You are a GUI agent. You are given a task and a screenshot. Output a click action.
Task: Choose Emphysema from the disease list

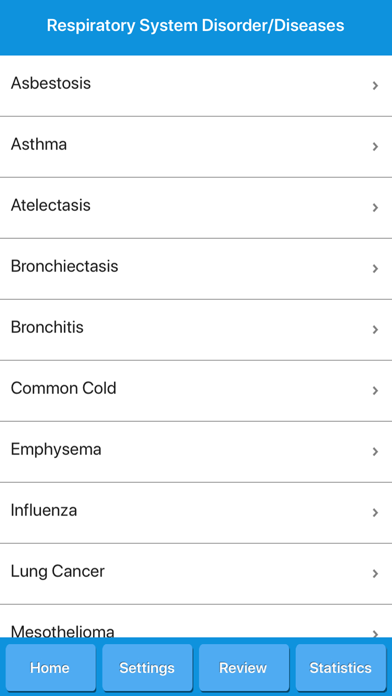tap(196, 452)
